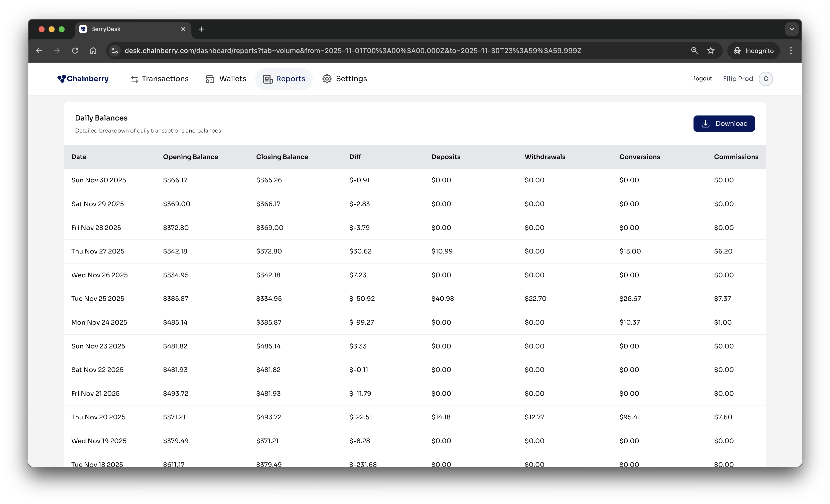
Task: Open a new browser tab
Action: pos(201,29)
